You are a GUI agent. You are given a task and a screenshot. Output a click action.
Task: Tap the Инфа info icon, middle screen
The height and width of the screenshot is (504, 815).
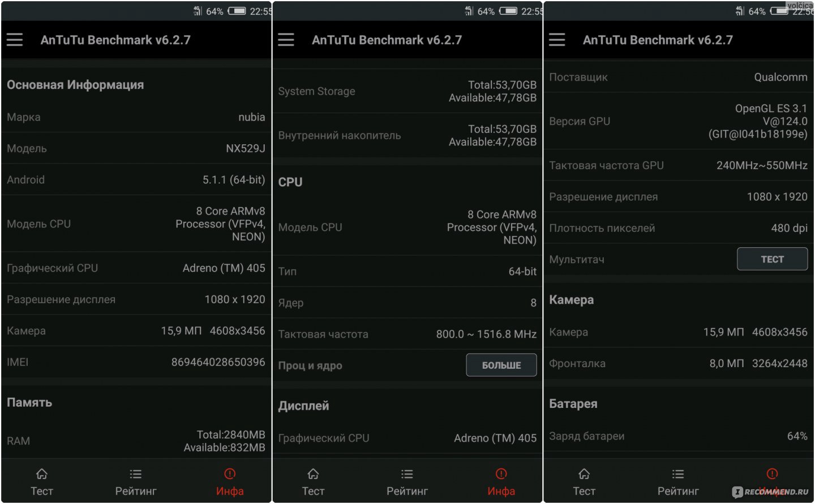point(501,474)
